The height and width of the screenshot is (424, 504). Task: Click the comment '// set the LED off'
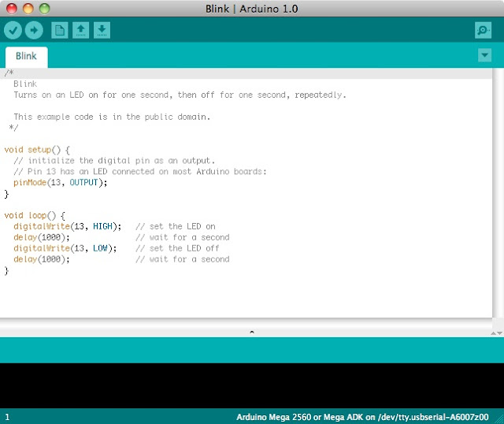pyautogui.click(x=177, y=248)
